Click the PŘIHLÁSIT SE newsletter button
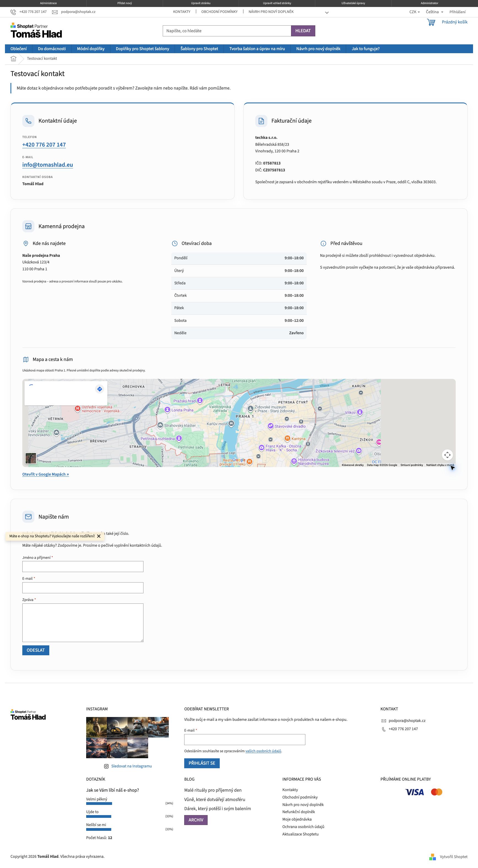 [x=202, y=763]
